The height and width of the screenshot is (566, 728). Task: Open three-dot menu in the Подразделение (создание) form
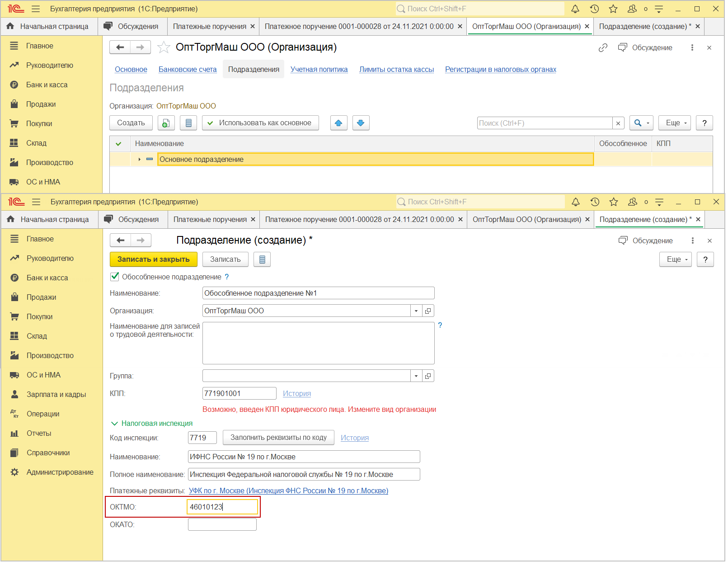[692, 241]
